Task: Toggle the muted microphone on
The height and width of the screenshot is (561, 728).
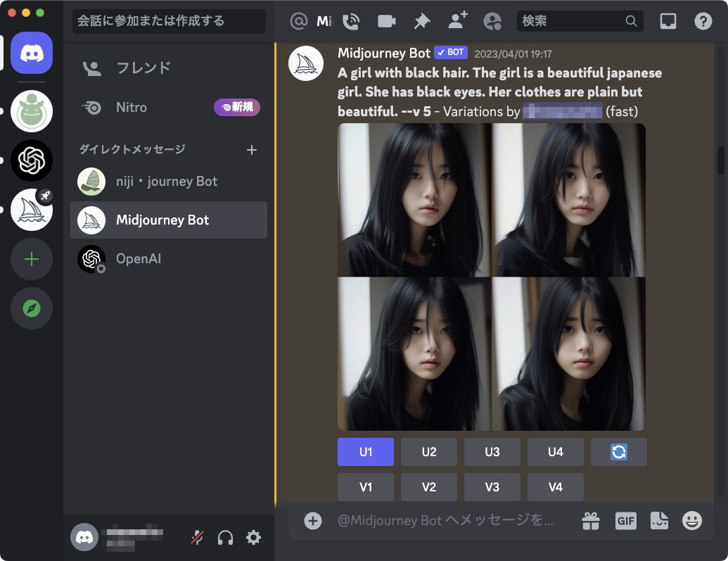Action: click(197, 537)
